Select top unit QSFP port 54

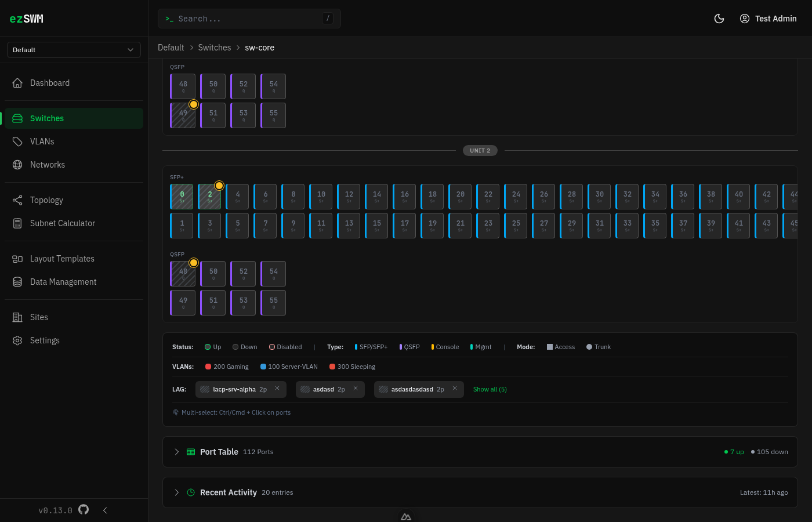273,86
